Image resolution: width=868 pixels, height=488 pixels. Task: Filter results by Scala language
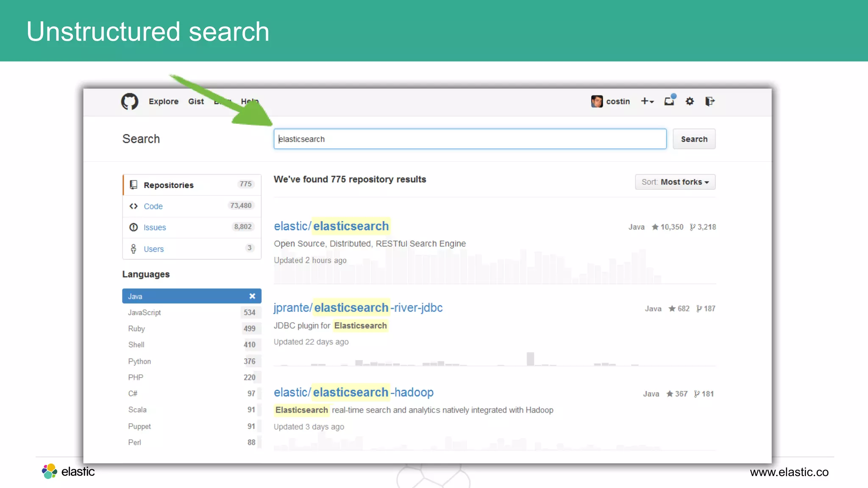(x=192, y=410)
